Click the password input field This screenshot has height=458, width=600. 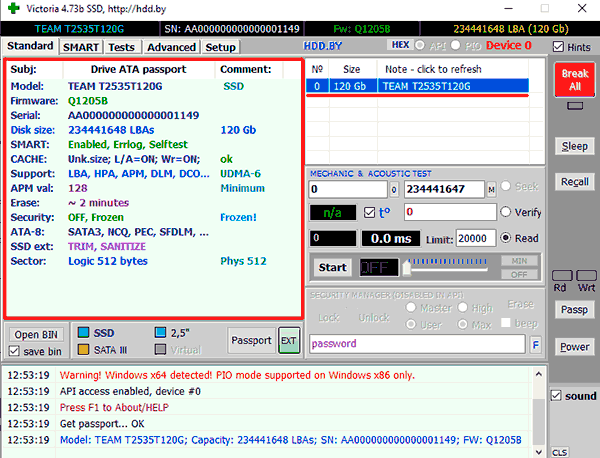[417, 344]
